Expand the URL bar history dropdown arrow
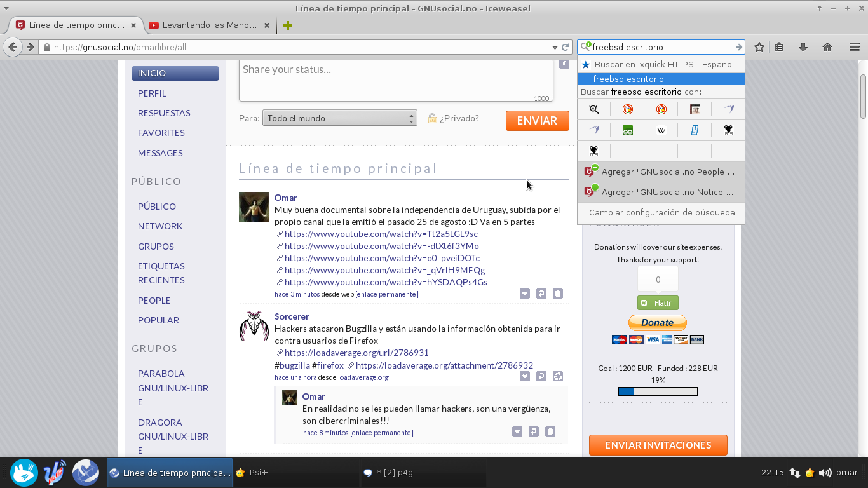Image resolution: width=868 pixels, height=488 pixels. coord(554,47)
